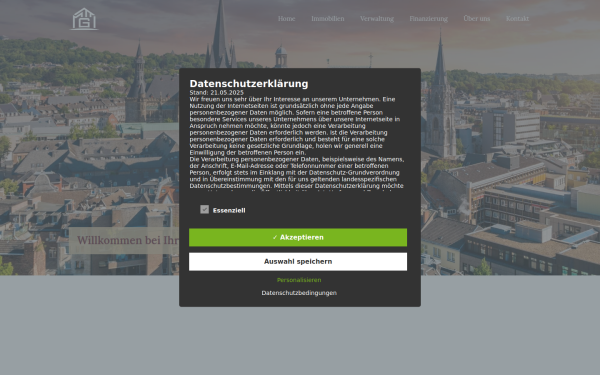
Task: Open the Über uns page
Action: coord(476,18)
